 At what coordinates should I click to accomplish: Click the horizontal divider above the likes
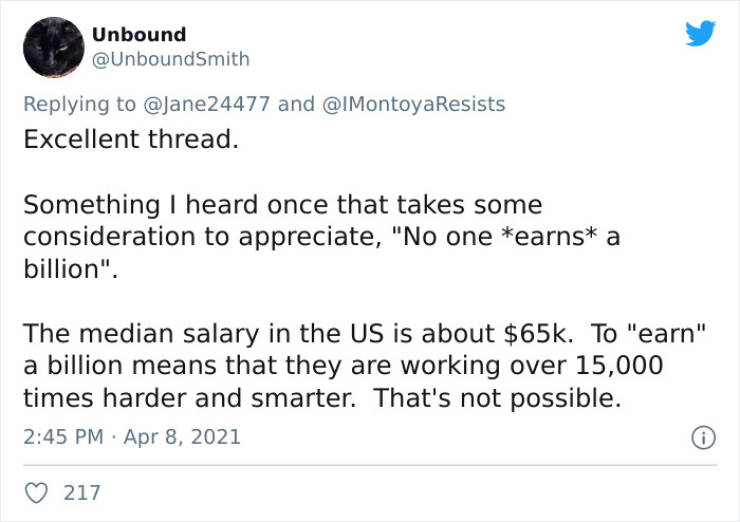coord(370,465)
